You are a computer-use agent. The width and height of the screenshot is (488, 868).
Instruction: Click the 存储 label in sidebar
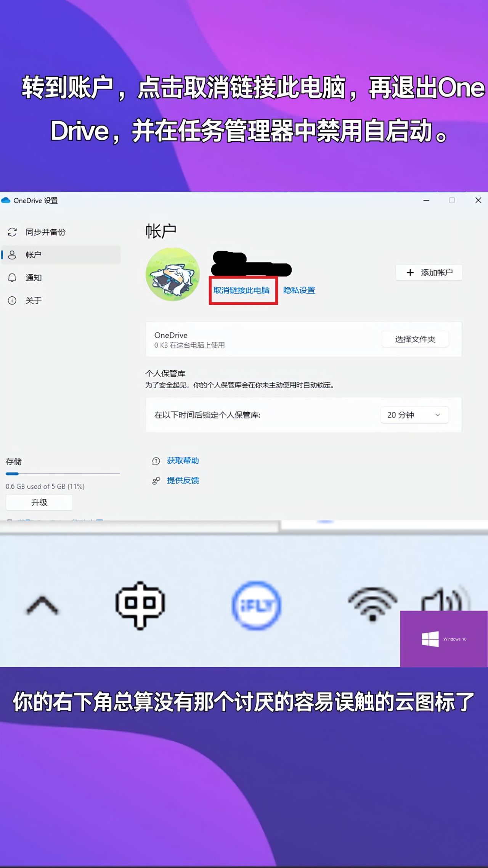pyautogui.click(x=14, y=461)
